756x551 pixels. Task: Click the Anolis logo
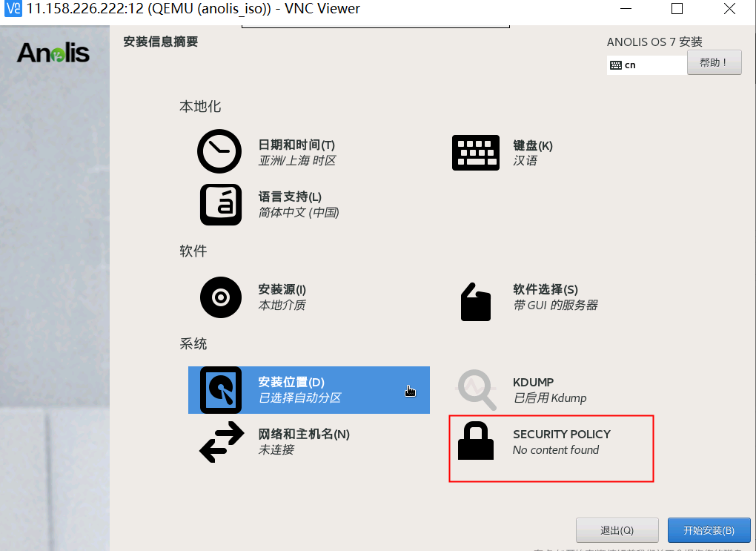click(x=53, y=53)
